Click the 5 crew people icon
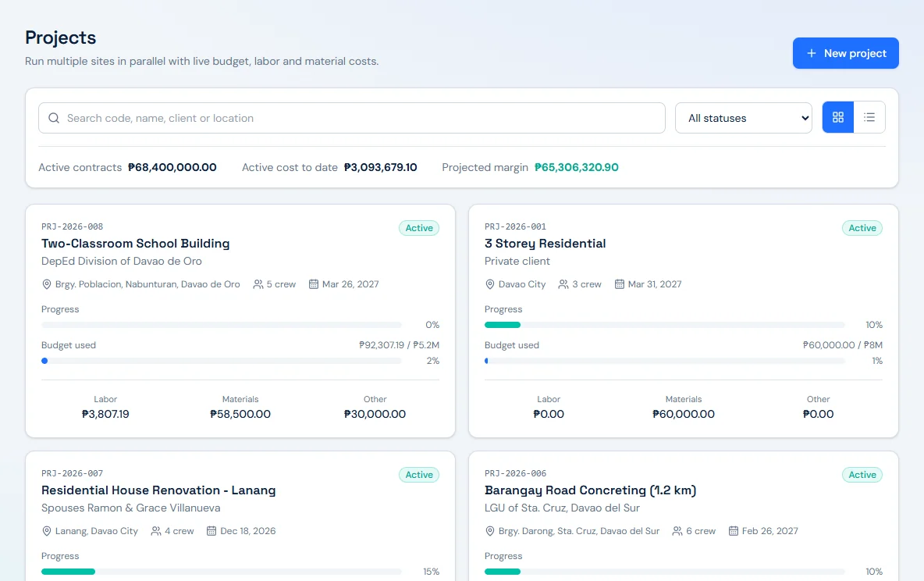The width and height of the screenshot is (924, 581). click(258, 284)
